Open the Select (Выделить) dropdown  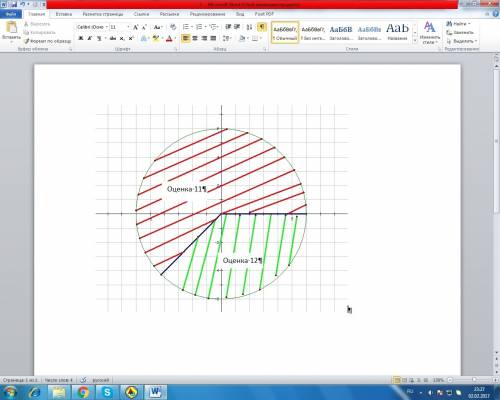pos(462,41)
